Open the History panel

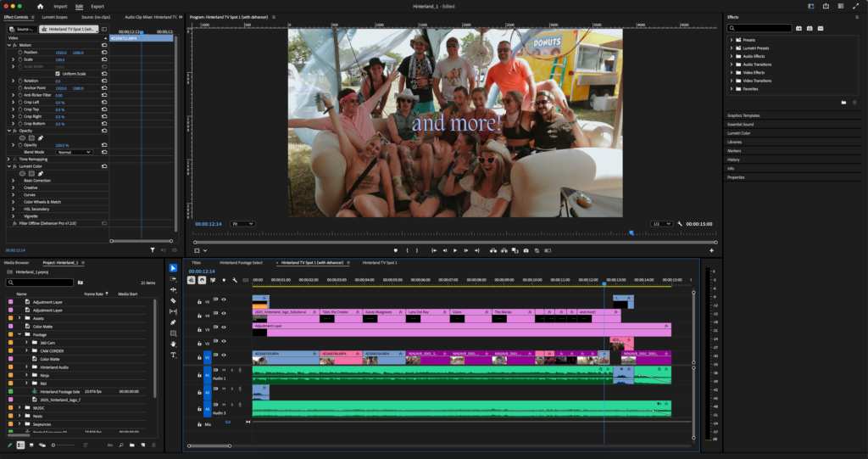733,160
